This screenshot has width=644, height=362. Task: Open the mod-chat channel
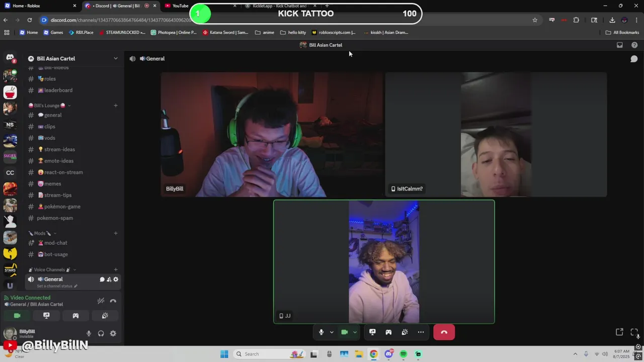click(73, 243)
